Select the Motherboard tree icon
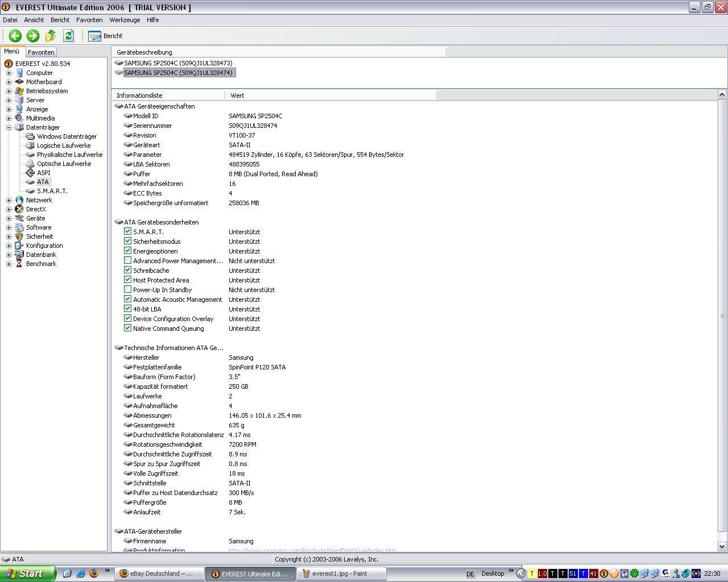The width and height of the screenshot is (728, 582). [x=19, y=82]
